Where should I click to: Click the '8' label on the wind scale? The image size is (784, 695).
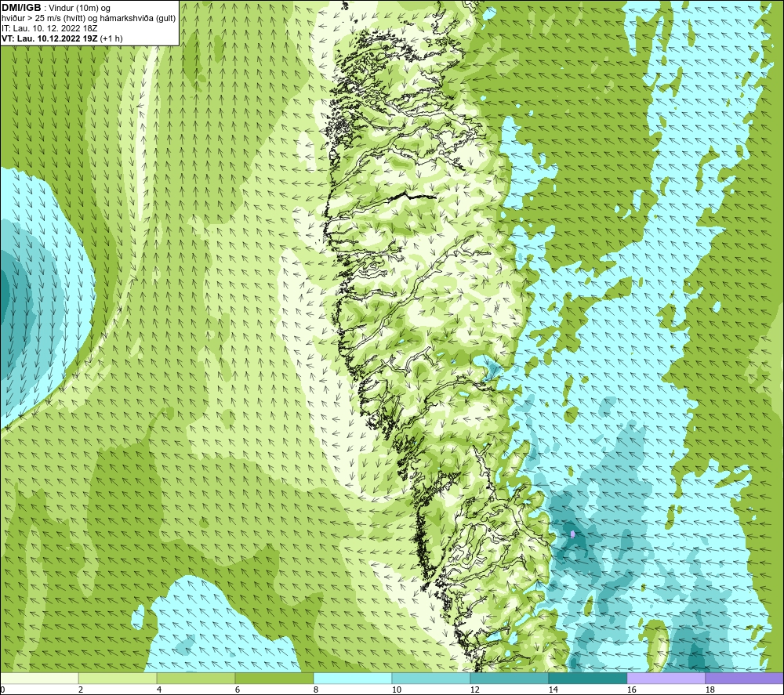(316, 690)
